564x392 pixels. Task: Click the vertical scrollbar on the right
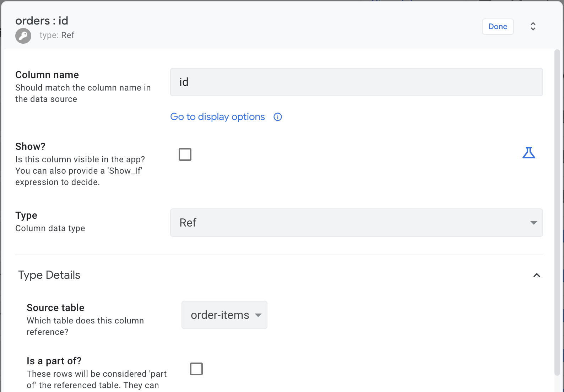click(x=557, y=213)
